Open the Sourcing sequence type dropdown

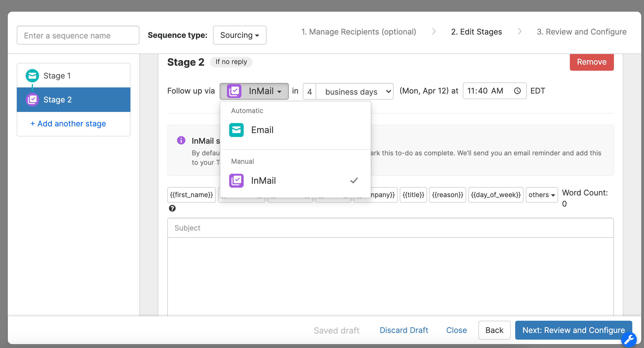239,35
